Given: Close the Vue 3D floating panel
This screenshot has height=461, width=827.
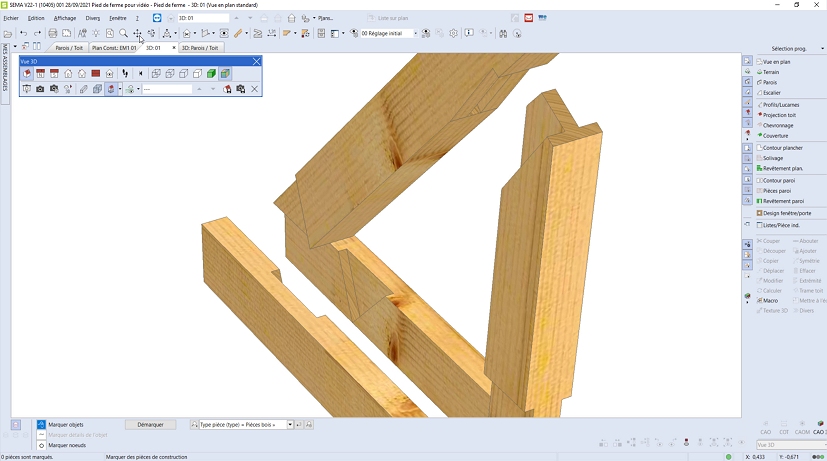Looking at the screenshot, I should 256,61.
